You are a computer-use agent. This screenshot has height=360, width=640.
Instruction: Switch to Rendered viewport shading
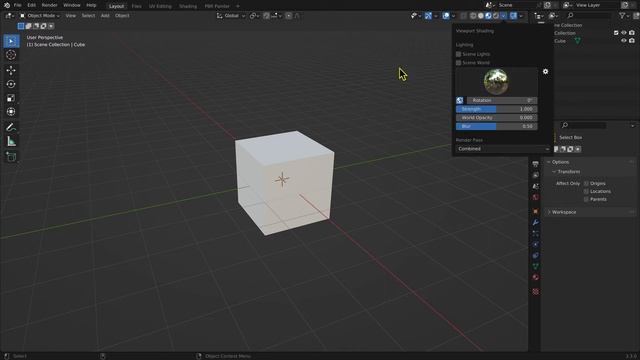(496, 16)
